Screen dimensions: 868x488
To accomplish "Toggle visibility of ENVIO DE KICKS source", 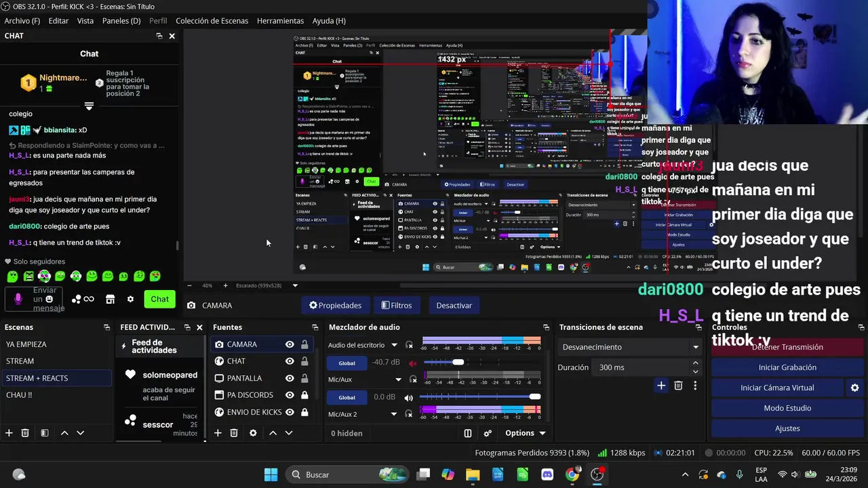I will [290, 412].
